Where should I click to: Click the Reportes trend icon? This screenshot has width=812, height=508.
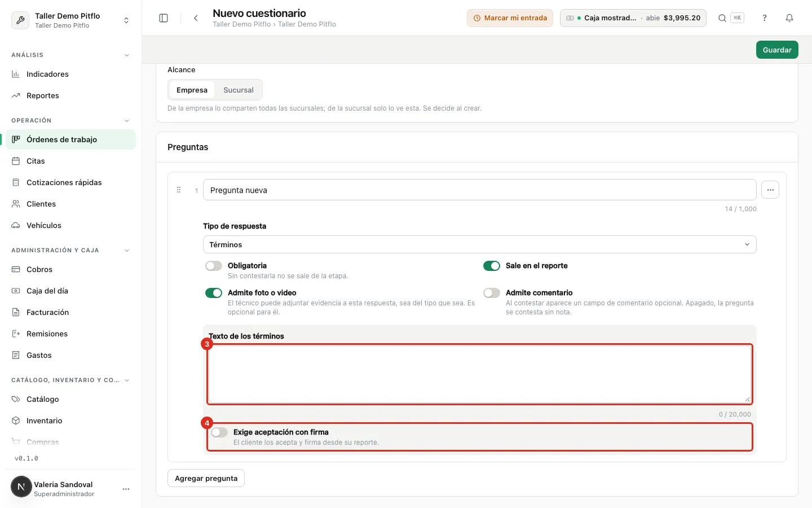16,95
